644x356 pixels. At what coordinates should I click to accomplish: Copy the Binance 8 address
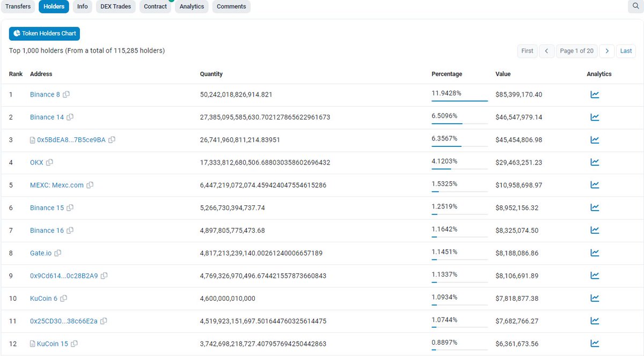[x=67, y=94]
